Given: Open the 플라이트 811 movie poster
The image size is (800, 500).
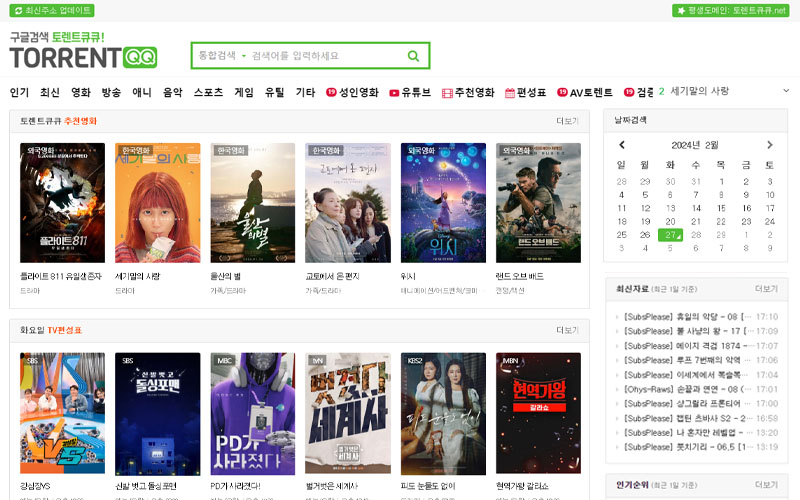Looking at the screenshot, I should [x=62, y=203].
